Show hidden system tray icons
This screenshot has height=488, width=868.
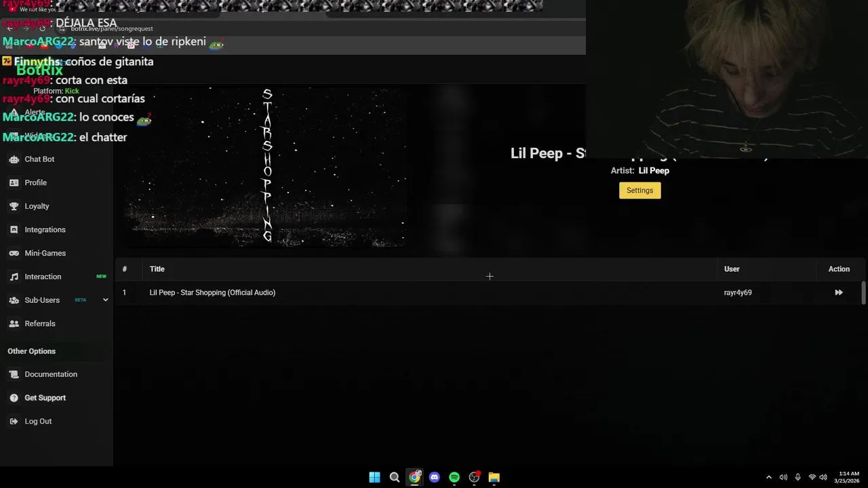pyautogui.click(x=768, y=477)
